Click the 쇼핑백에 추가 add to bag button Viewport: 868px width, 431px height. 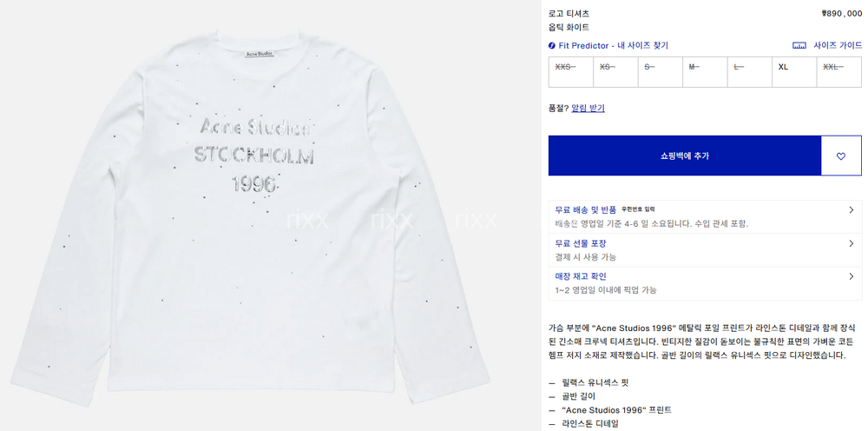click(x=685, y=156)
